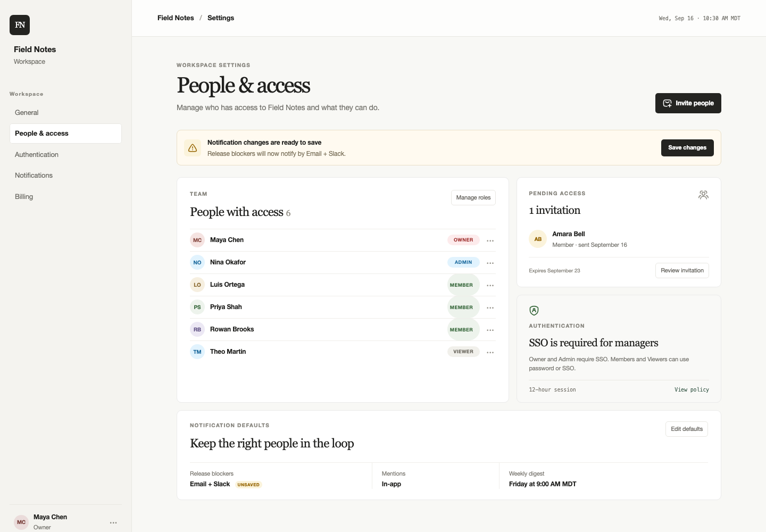Click the authentication shield icon

pyautogui.click(x=534, y=311)
